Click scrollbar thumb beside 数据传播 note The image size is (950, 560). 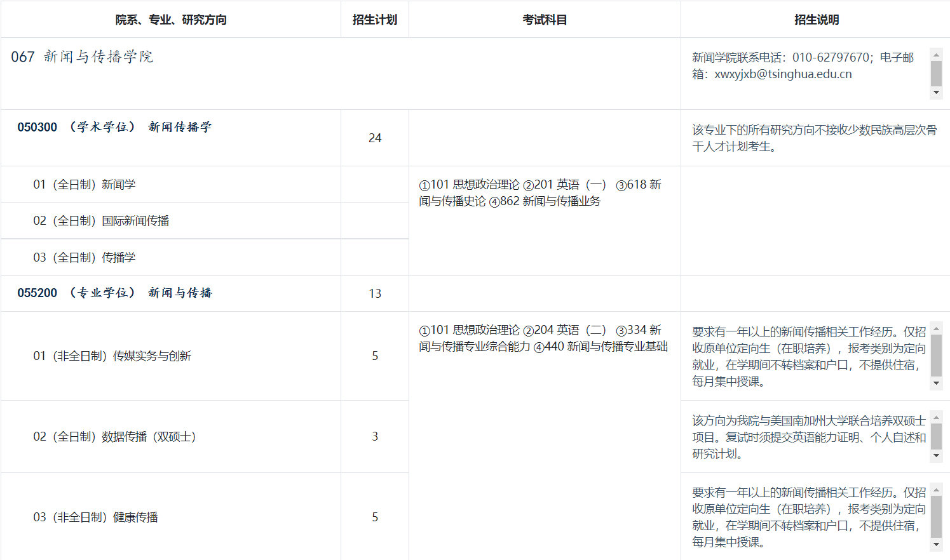936,436
